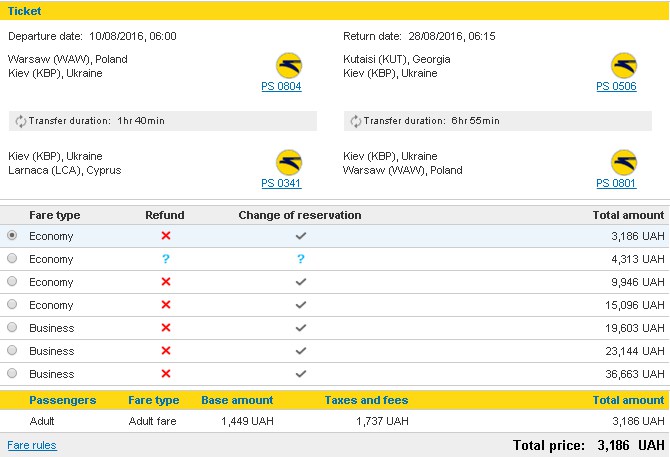
Task: Select the Economy fare radio for 3,186 UAH
Action: point(12,235)
